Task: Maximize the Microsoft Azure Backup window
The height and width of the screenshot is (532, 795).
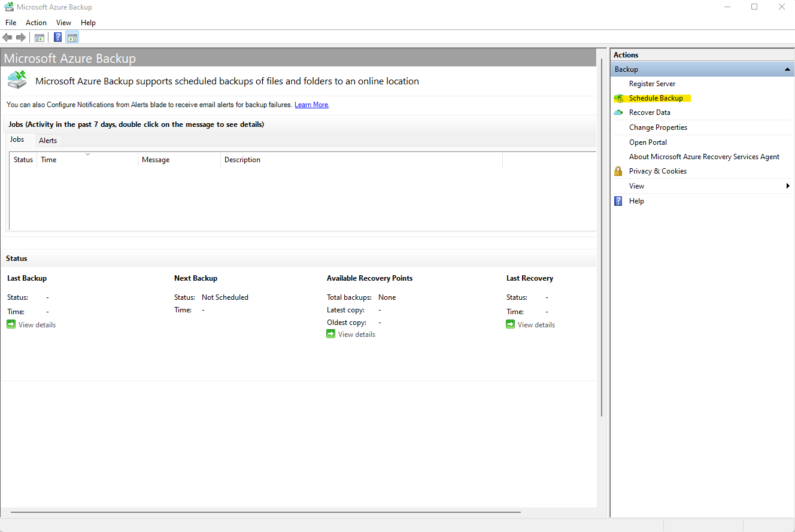Action: pos(754,7)
